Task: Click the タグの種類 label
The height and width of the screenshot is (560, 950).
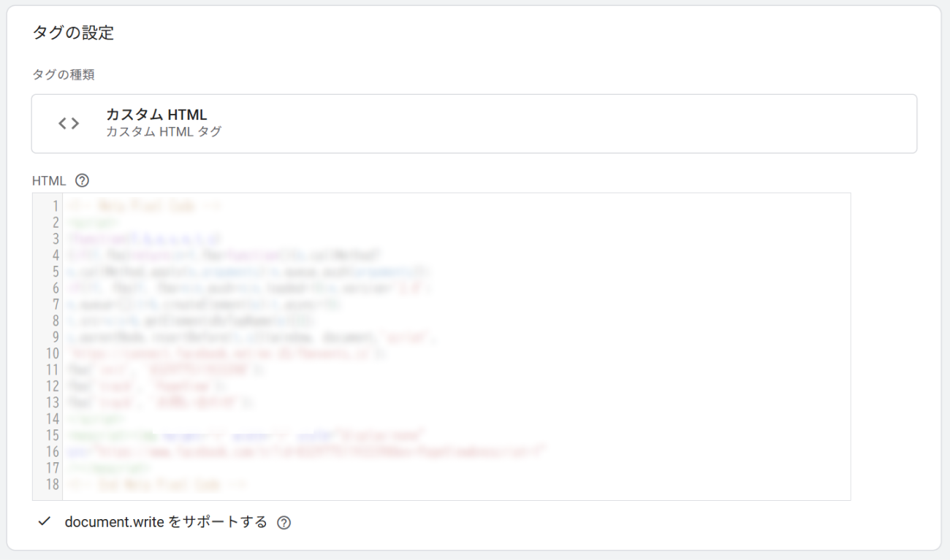Action: (x=64, y=74)
